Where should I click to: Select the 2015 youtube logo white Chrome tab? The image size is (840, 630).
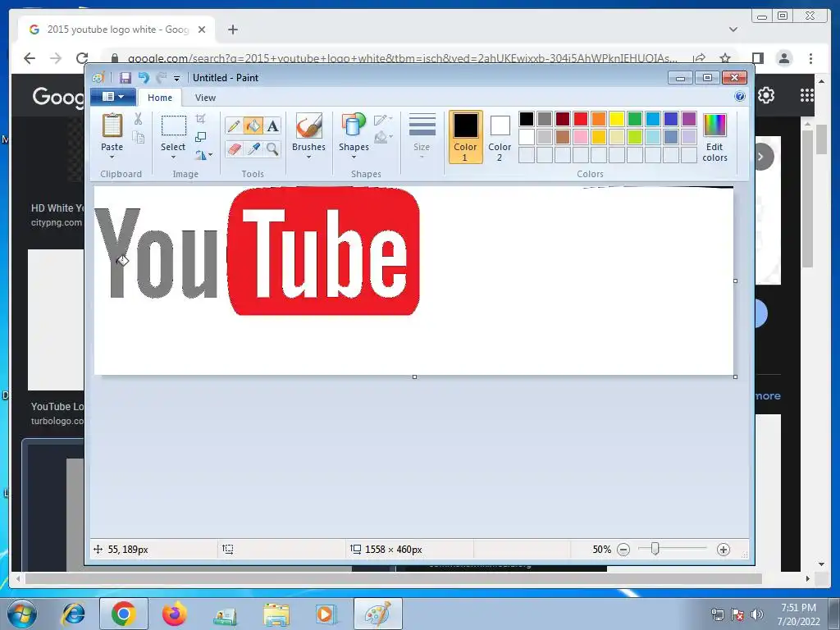pos(116,30)
